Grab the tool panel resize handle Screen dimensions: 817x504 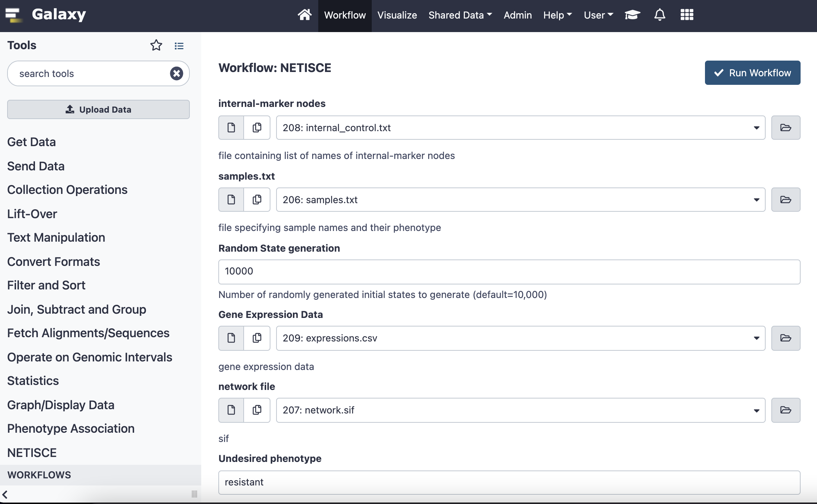(194, 494)
